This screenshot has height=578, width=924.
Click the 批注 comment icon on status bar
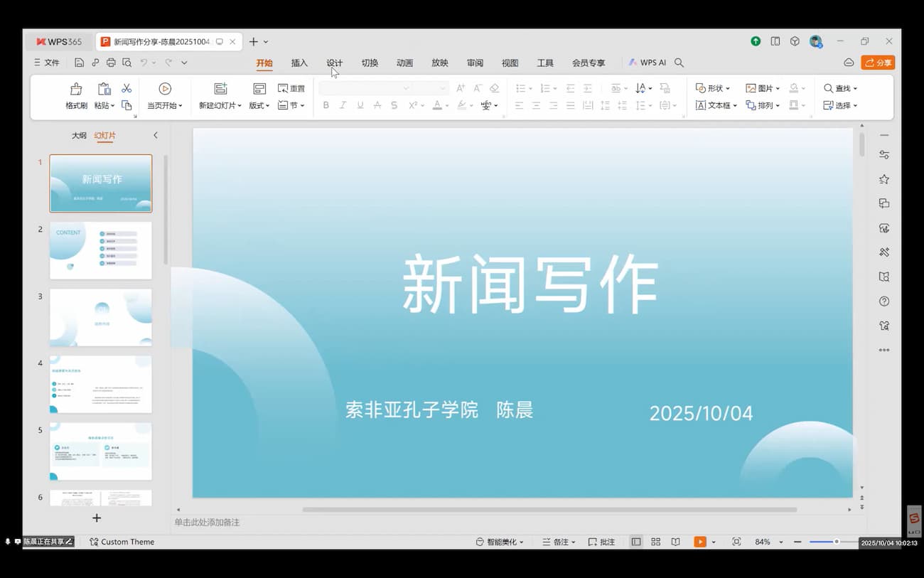[x=601, y=541]
